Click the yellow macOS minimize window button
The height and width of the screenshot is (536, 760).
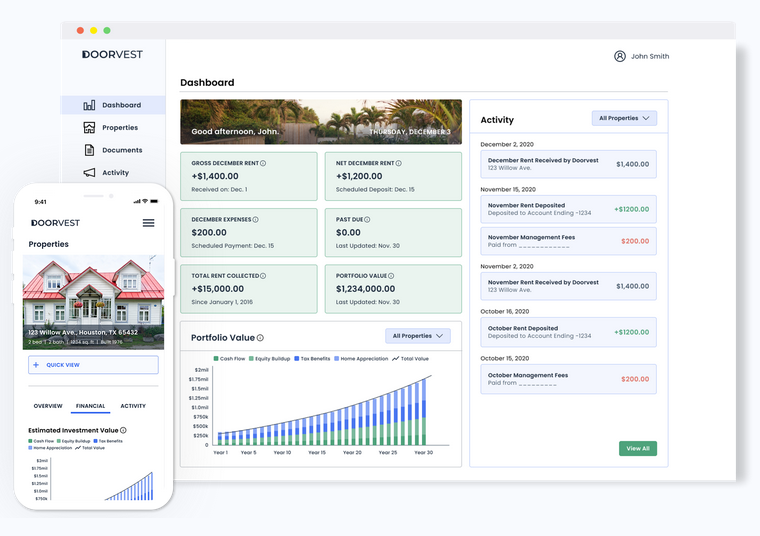94,31
